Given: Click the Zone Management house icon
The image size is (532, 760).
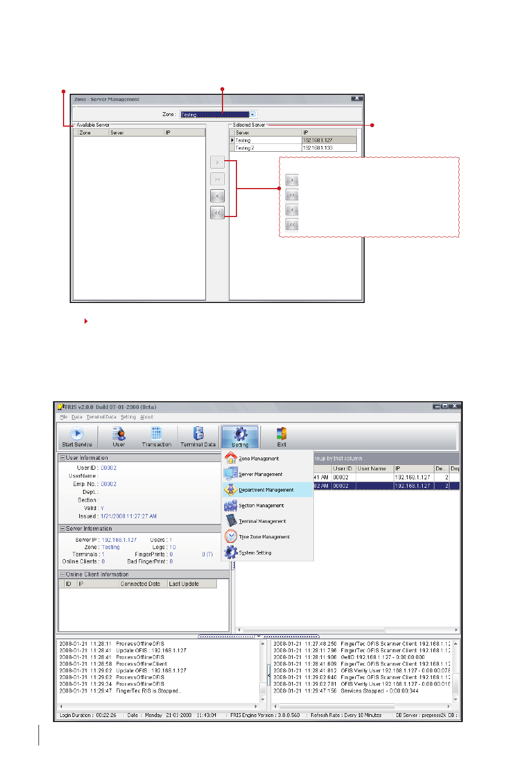Looking at the screenshot, I should click(231, 458).
